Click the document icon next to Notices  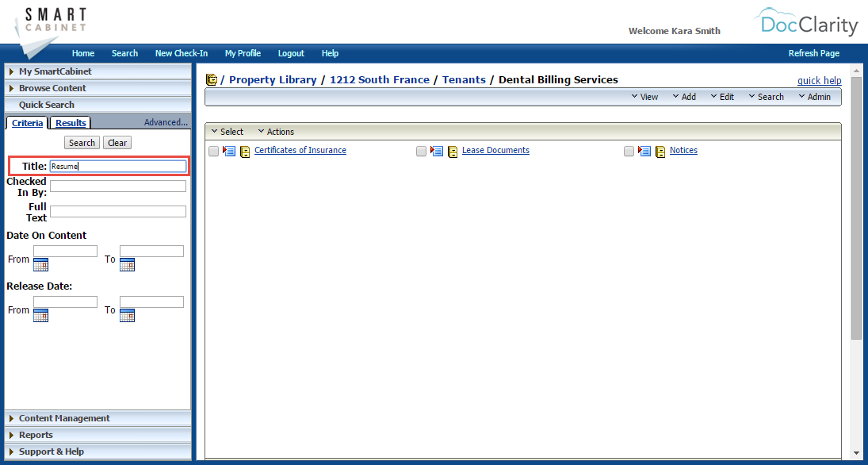(x=661, y=152)
